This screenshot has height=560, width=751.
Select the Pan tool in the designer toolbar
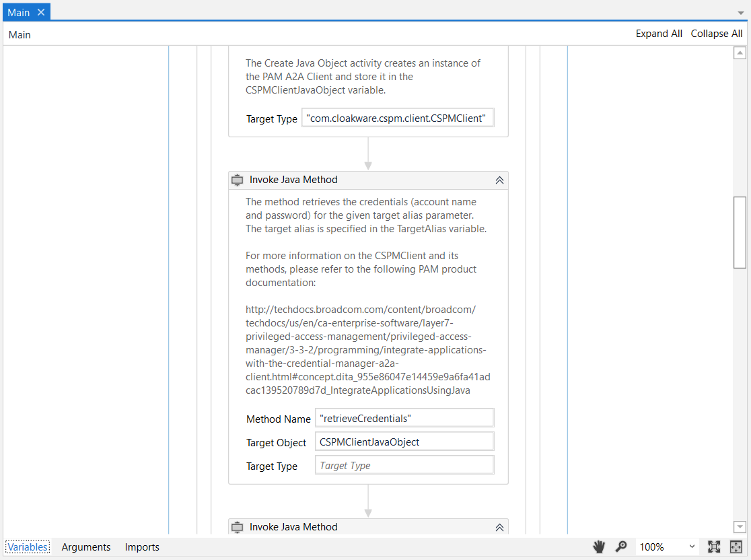click(599, 547)
